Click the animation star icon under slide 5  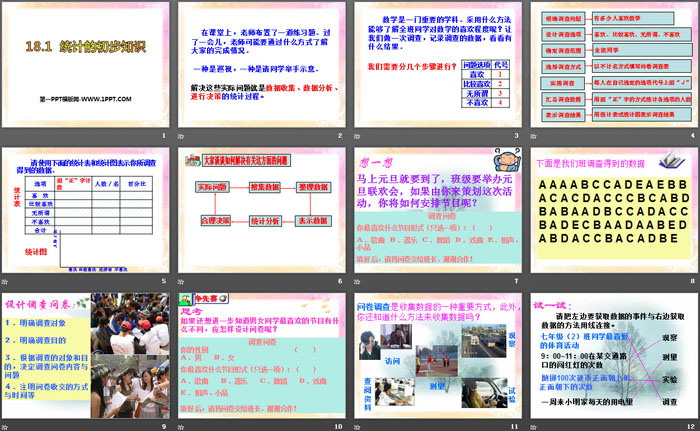[7, 281]
